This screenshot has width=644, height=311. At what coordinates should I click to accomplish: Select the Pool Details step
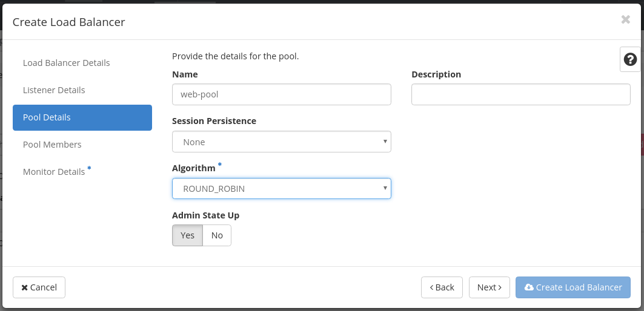[x=82, y=117]
